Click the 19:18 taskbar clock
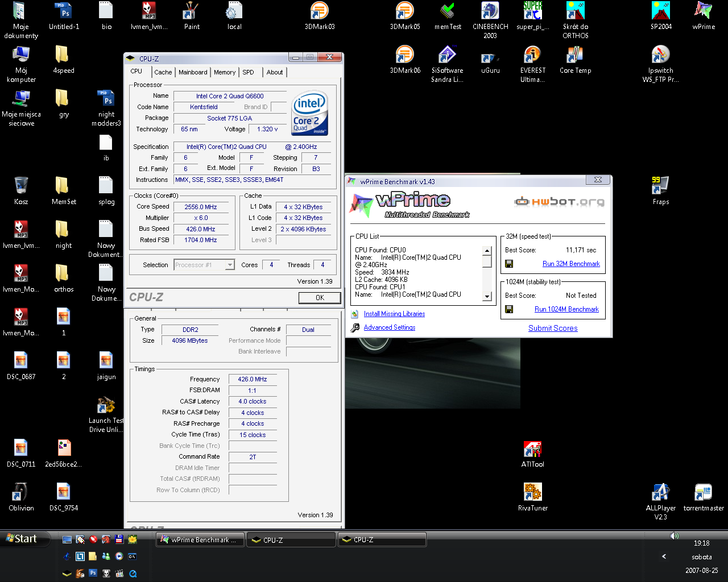This screenshot has height=582, width=728. [701, 543]
